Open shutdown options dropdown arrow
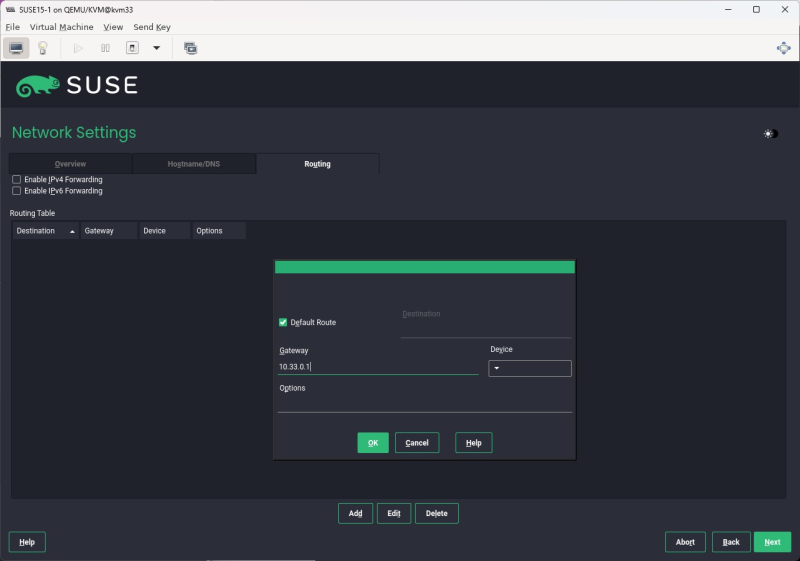The height and width of the screenshot is (561, 800). click(x=157, y=48)
